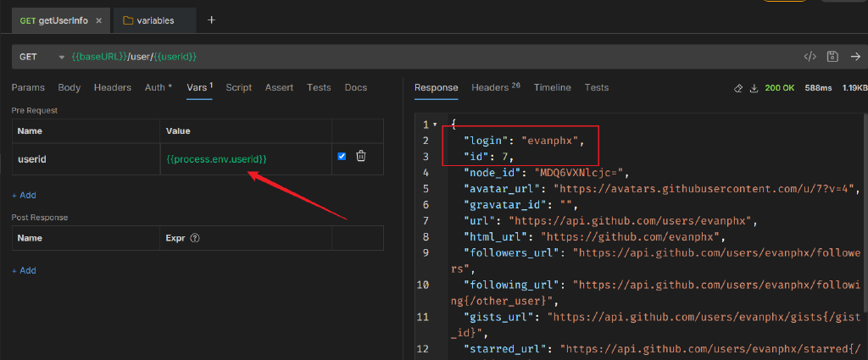Click the Generate Code icon
Viewport: 868px width, 360px height.
pos(810,57)
